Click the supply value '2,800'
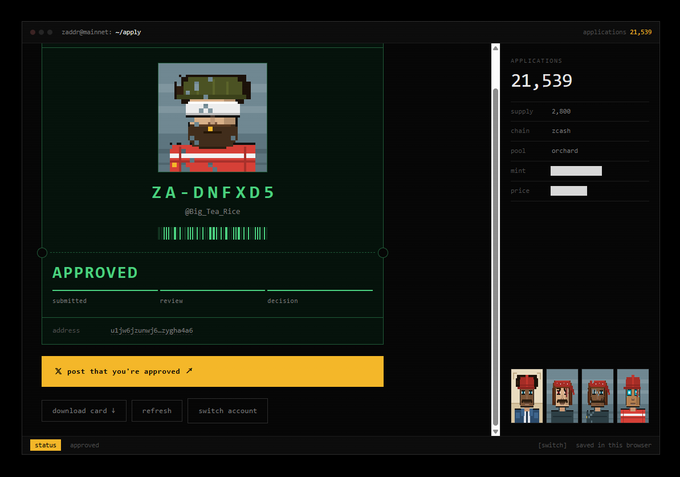 [x=561, y=111]
